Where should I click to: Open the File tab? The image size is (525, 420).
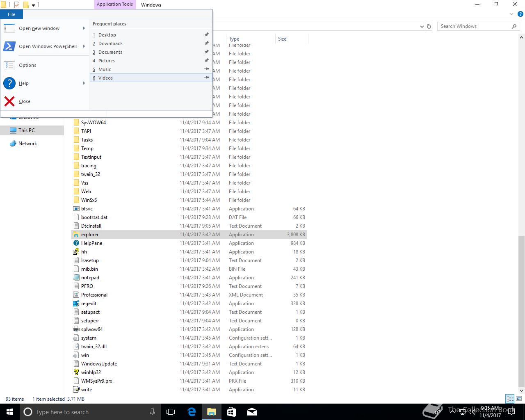(11, 14)
